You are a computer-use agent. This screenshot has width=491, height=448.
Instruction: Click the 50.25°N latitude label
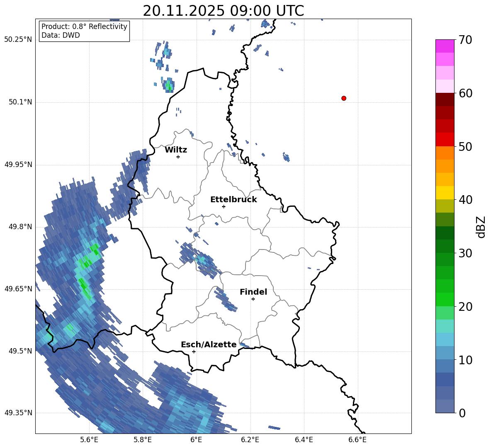pos(18,40)
